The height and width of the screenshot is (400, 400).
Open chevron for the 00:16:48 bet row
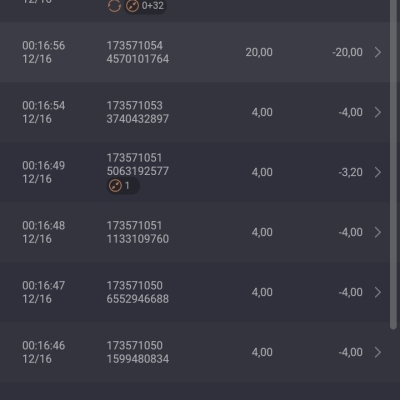378,232
